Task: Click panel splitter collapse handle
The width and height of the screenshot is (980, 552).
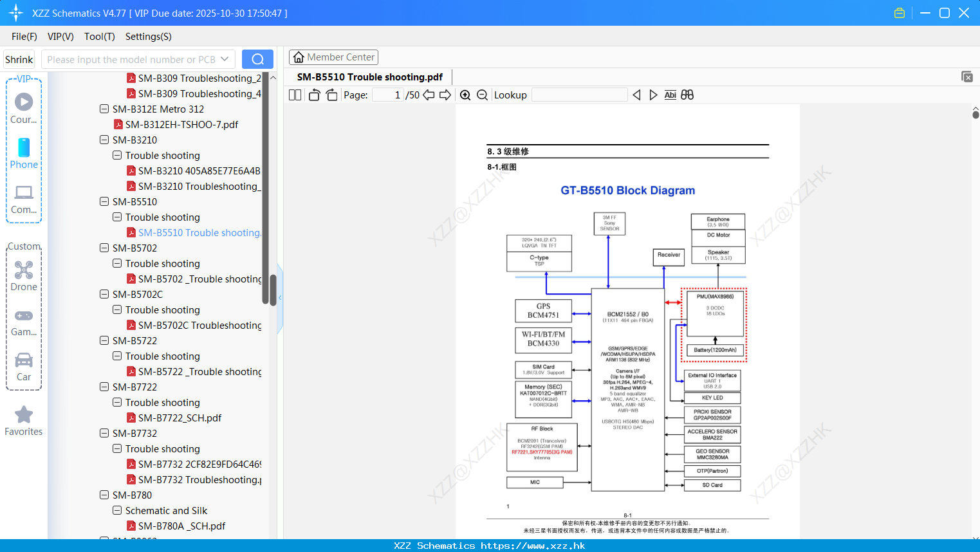Action: click(x=280, y=297)
